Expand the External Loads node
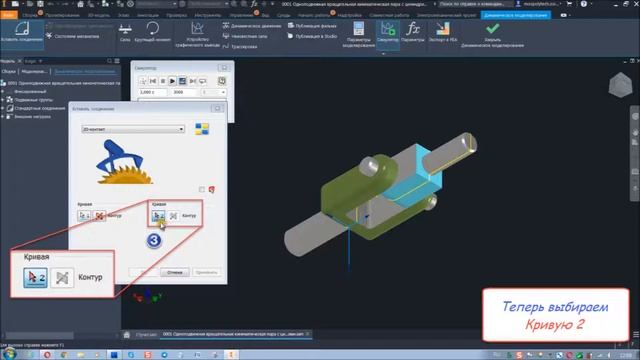Screen dimensions: 640x360 [x=3, y=116]
